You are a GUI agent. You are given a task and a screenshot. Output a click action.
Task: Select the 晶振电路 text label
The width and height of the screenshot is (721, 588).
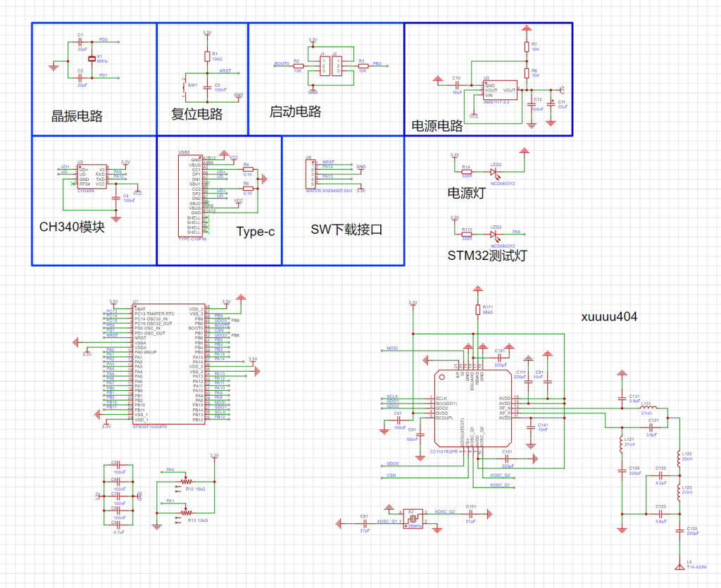[77, 116]
